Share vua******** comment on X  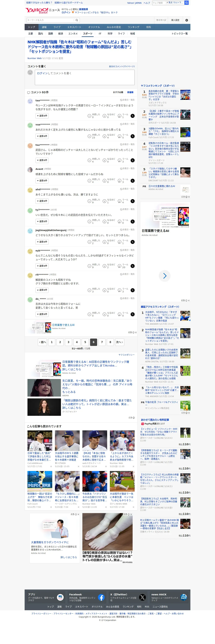point(133,136)
